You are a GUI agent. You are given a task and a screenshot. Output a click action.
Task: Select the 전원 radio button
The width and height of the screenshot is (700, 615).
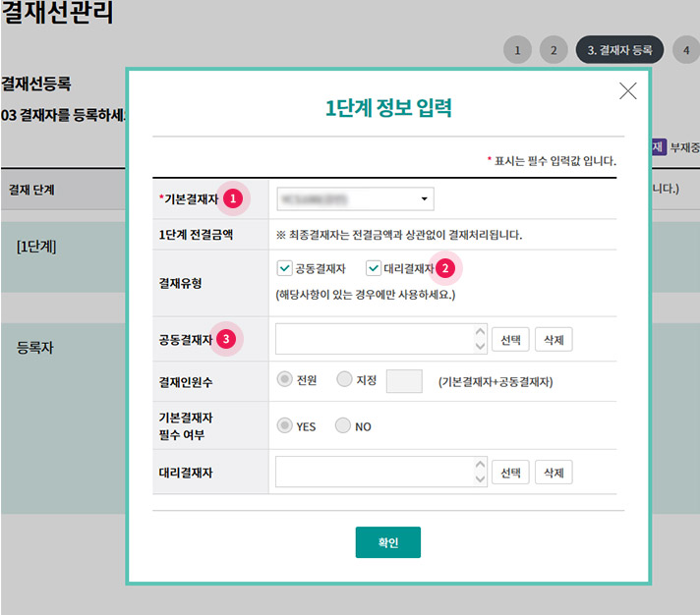pyautogui.click(x=286, y=379)
